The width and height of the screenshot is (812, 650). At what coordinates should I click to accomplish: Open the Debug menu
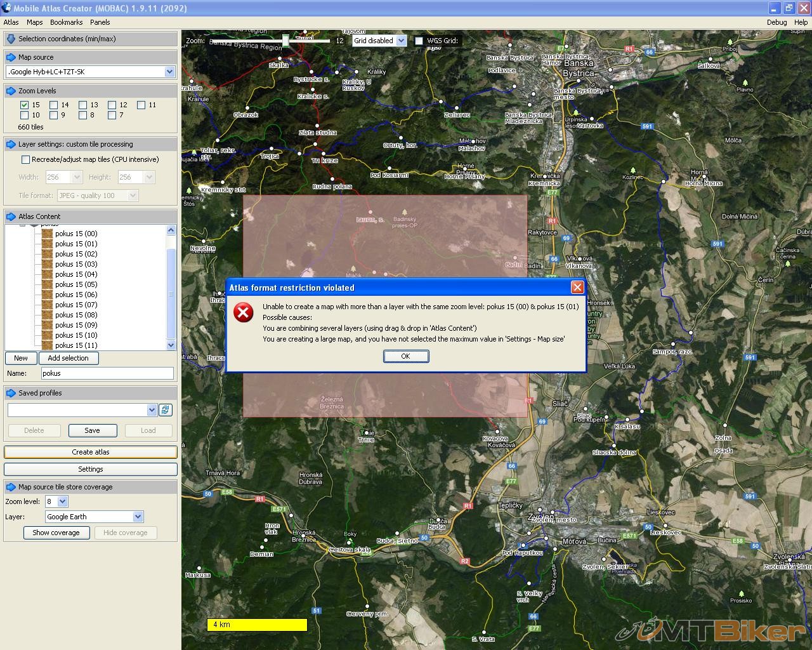pos(776,22)
